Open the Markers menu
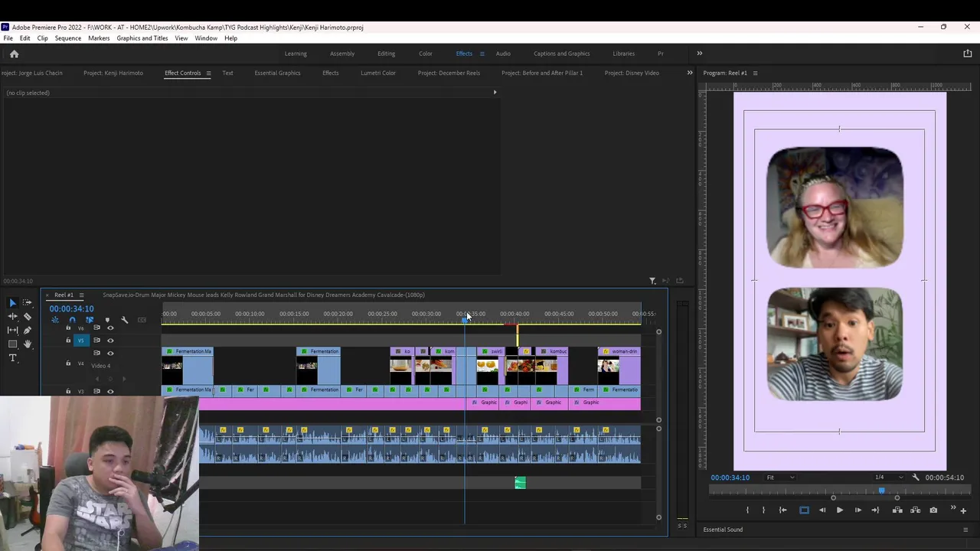Image resolution: width=980 pixels, height=551 pixels. pyautogui.click(x=99, y=38)
